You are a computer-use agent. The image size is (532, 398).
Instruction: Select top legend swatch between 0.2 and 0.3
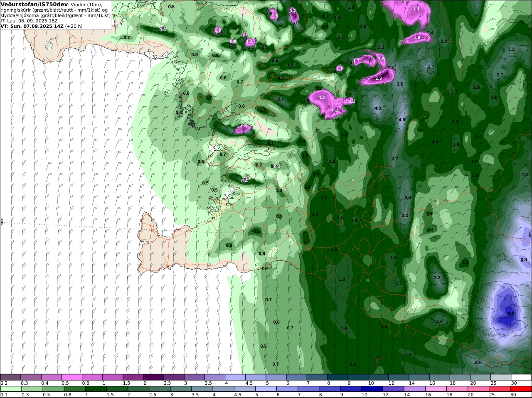[11, 377]
